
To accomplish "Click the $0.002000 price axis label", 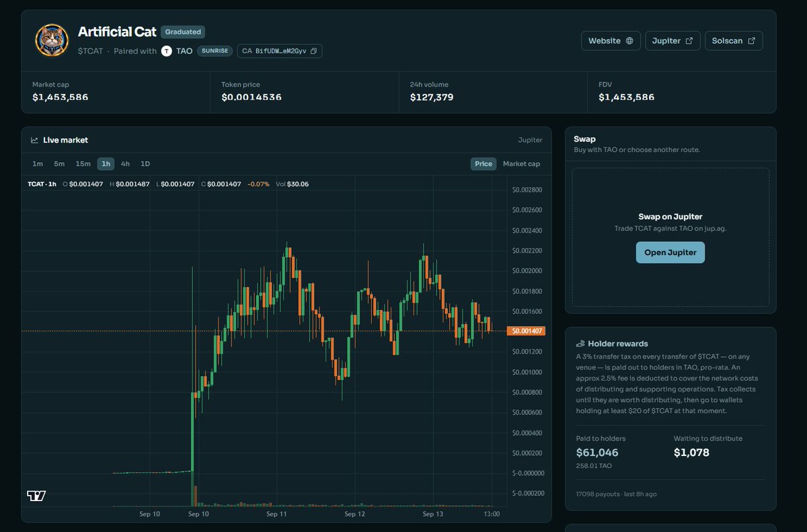I will pyautogui.click(x=527, y=271).
